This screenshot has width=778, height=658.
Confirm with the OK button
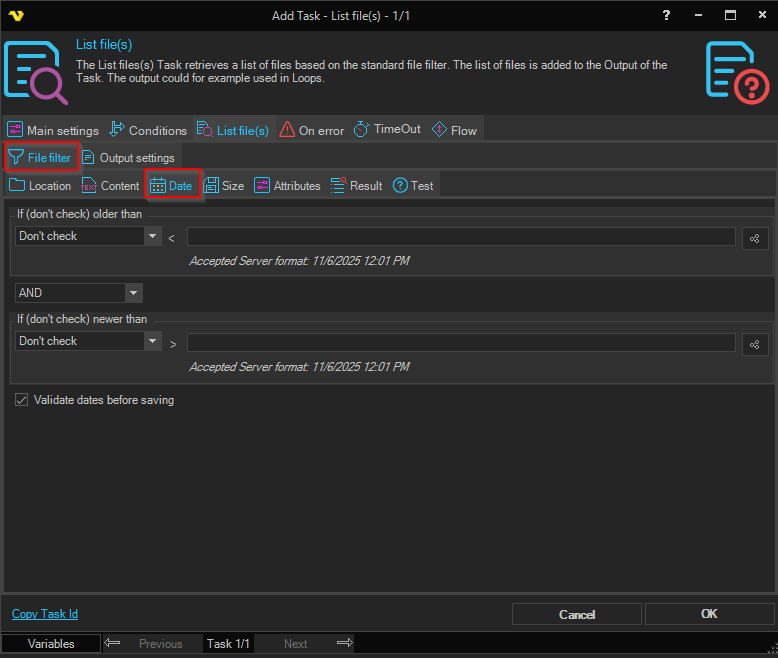(x=710, y=614)
